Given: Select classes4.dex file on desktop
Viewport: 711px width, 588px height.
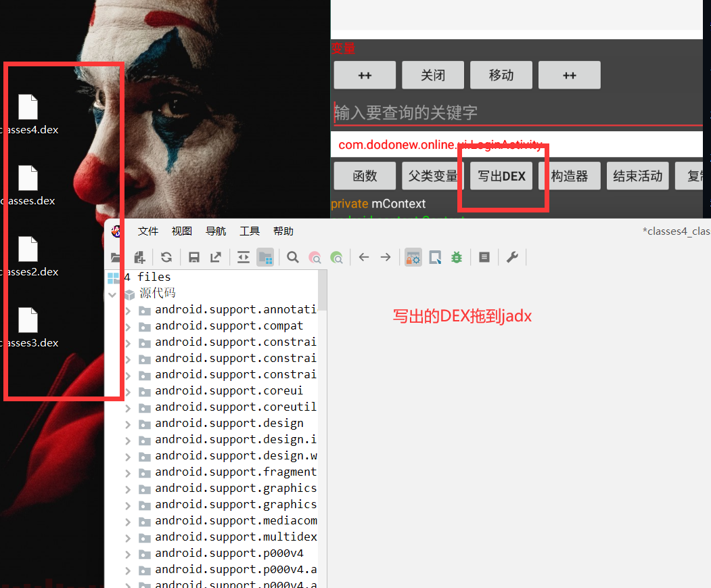Looking at the screenshot, I should click(x=28, y=114).
